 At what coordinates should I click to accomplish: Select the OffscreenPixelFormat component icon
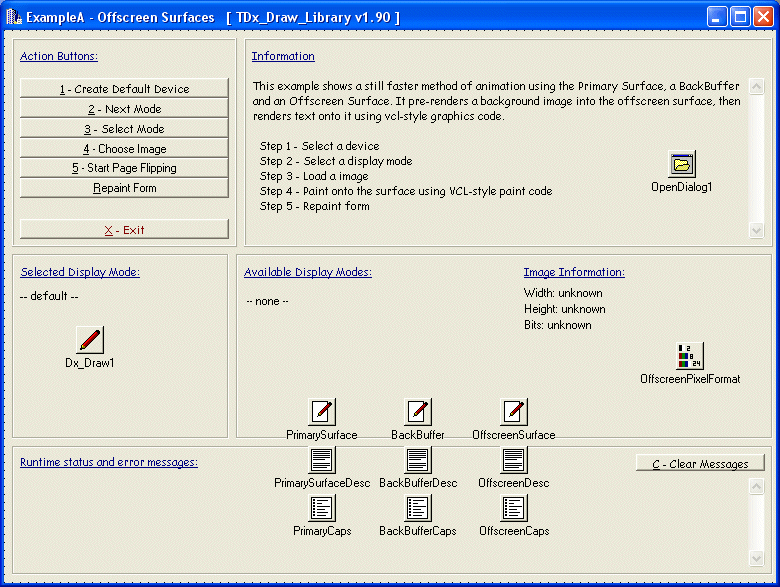point(690,356)
